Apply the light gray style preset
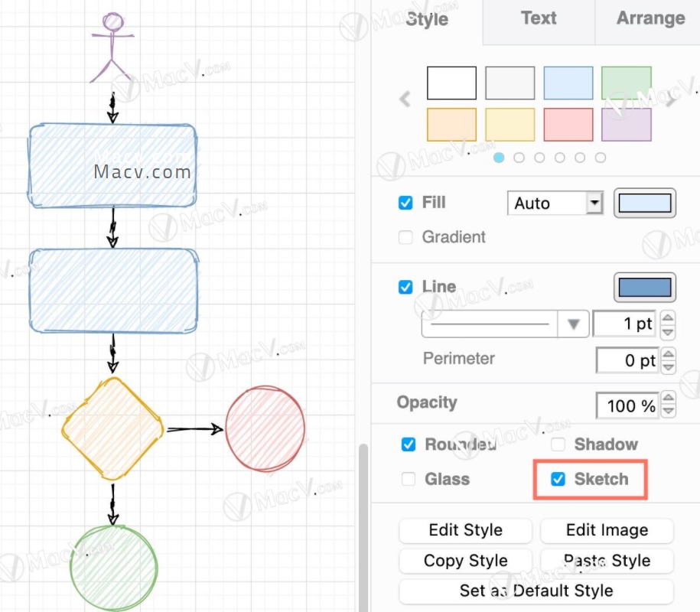The image size is (700, 612). pos(510,83)
